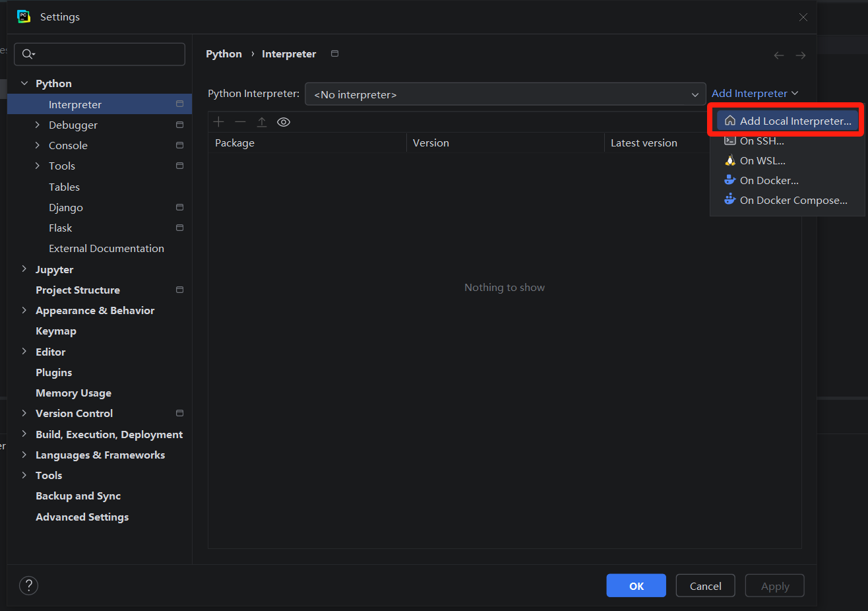Select Tables in the settings tree
The height and width of the screenshot is (611, 868).
[x=64, y=187]
